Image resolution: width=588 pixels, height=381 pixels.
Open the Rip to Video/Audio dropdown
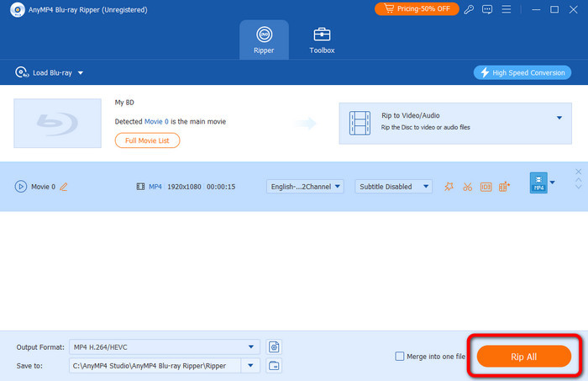tap(455, 124)
